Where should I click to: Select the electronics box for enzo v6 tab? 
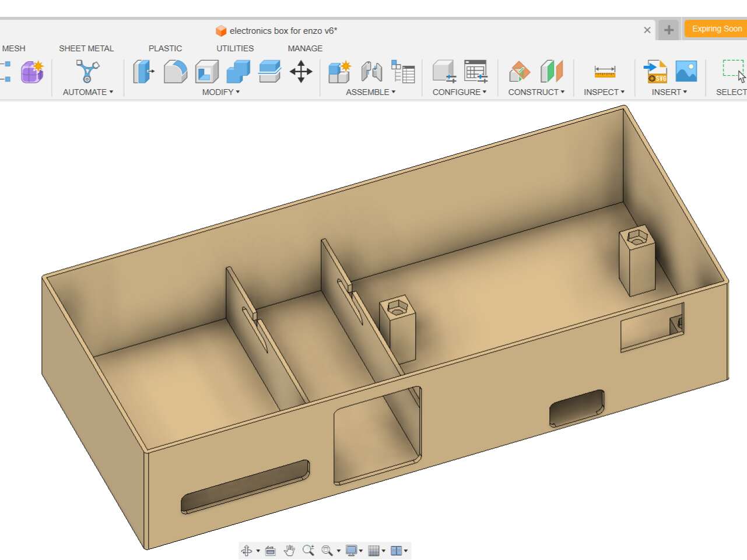point(283,31)
